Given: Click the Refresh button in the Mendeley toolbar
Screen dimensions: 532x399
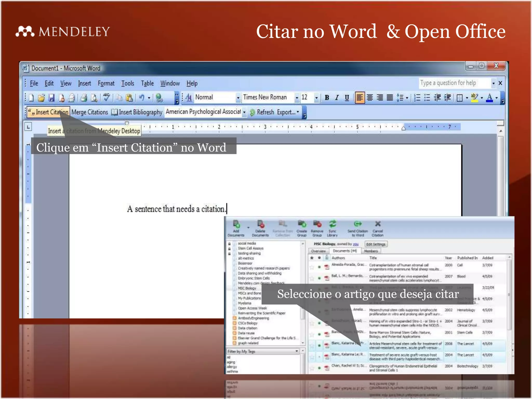Looking at the screenshot, I should [x=262, y=112].
